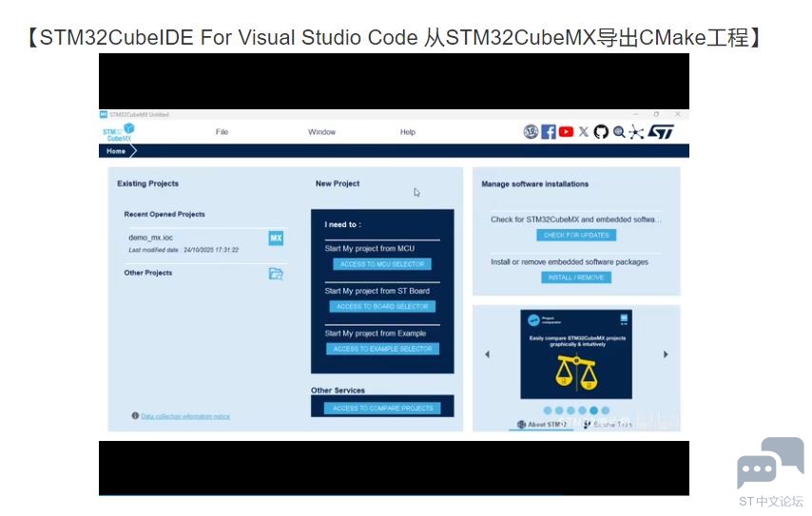Click the INSTALL / REMOVE button
Viewport: 812px width, 516px height.
(576, 277)
